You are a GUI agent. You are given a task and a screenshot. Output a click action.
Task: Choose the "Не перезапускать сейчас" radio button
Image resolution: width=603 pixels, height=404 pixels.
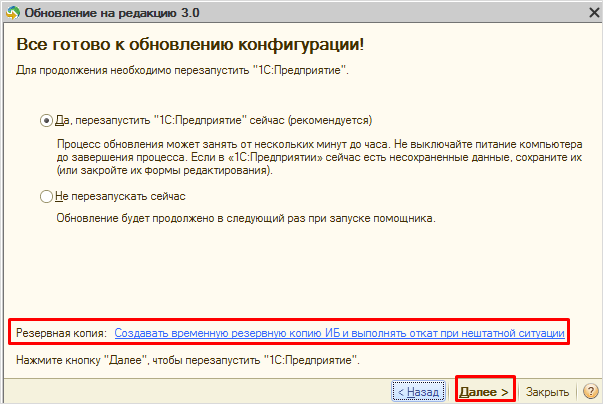click(x=46, y=197)
